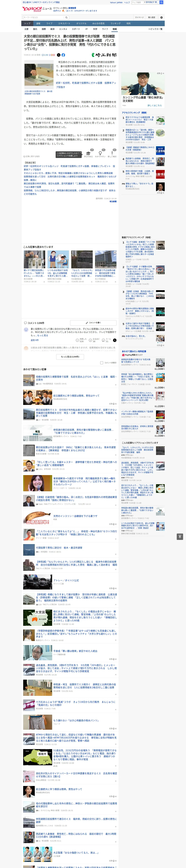Screen dimensions: 186x868
Task: Toggle the コメント非表示 checkbox
Action: (102, 363)
